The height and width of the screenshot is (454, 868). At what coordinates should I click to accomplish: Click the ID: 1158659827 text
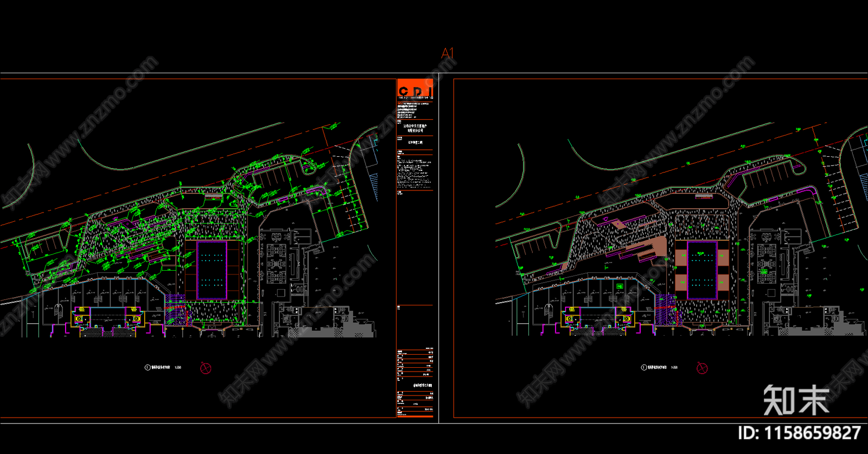coord(799,433)
